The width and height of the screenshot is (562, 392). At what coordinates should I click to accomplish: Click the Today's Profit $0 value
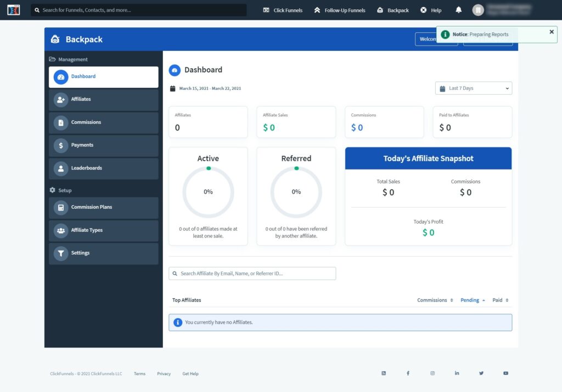[x=428, y=232]
